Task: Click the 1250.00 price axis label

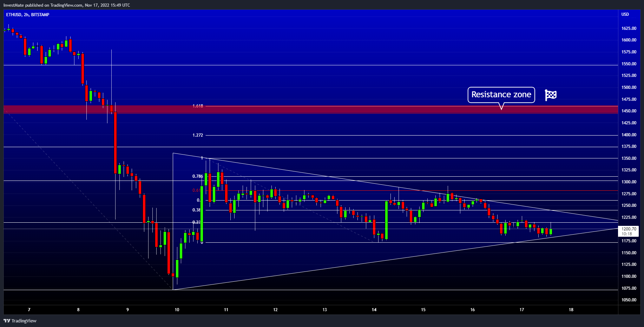Action: (629, 205)
